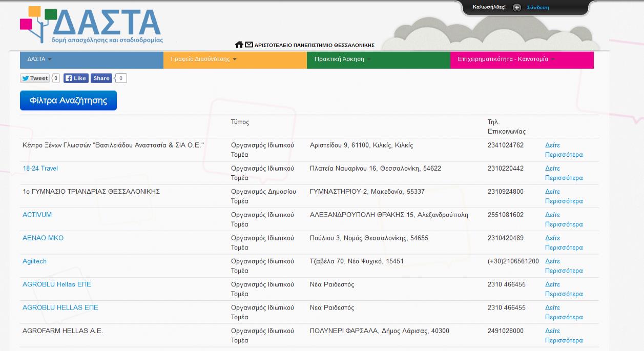Image resolution: width=644 pixels, height=351 pixels.
Task: Click the phone number 2551081602
Action: click(506, 215)
